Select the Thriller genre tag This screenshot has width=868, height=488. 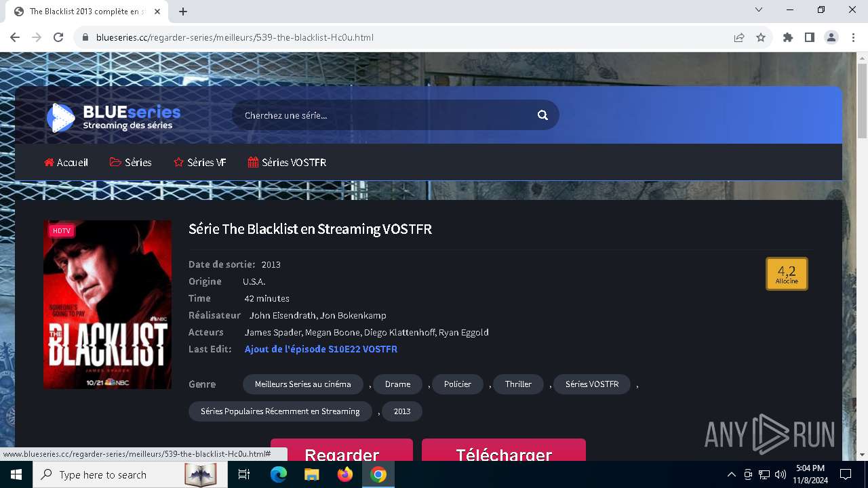(x=518, y=384)
